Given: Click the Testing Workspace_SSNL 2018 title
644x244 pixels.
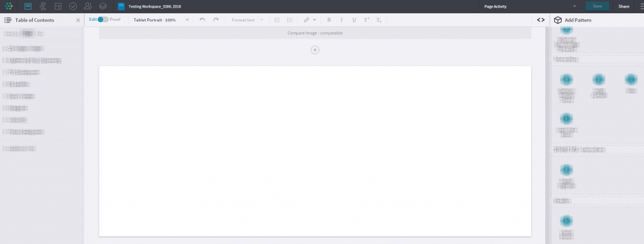Looking at the screenshot, I should [x=155, y=6].
